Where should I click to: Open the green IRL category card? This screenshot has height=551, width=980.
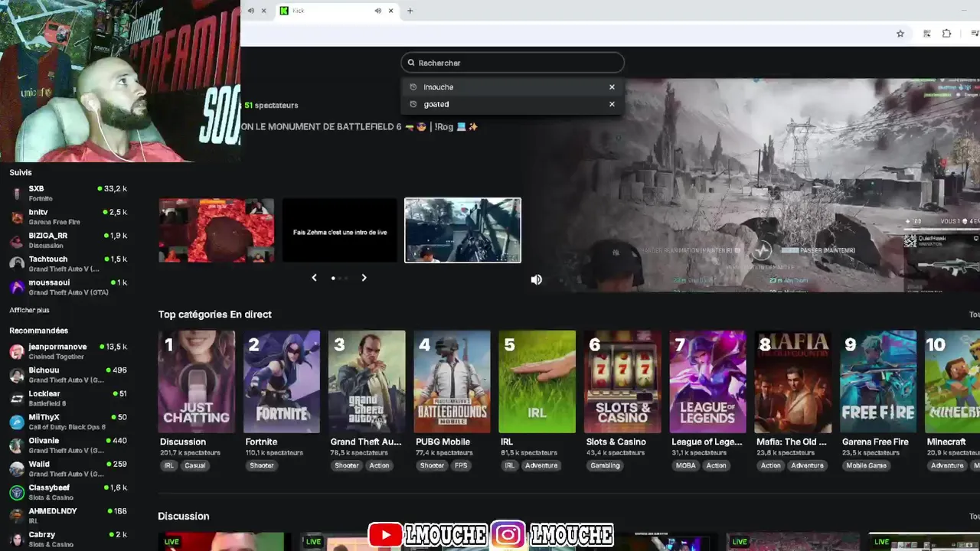(537, 382)
